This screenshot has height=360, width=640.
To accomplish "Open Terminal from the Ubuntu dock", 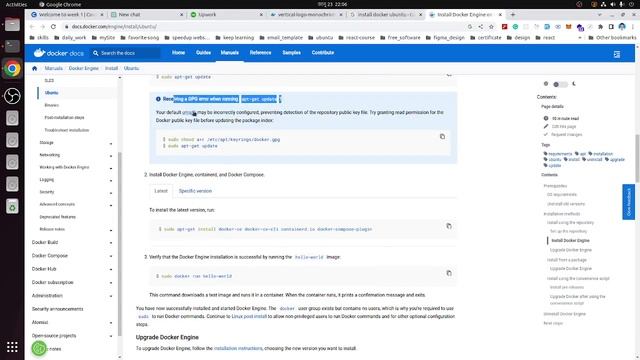I will tap(12, 46).
